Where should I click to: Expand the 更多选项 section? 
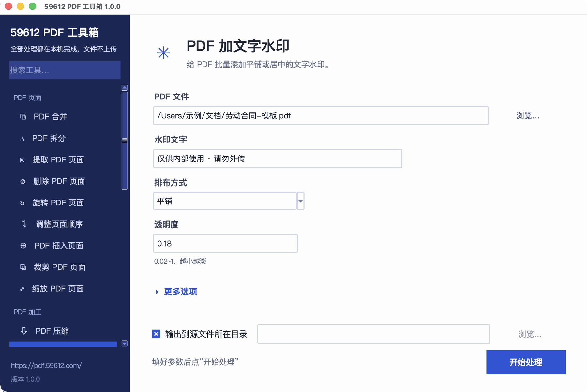[176, 292]
